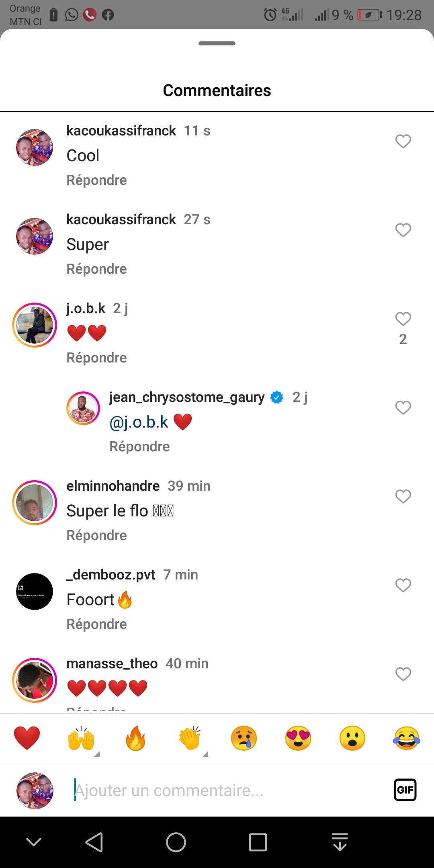Reply to elminnohandre's comment

tap(96, 535)
